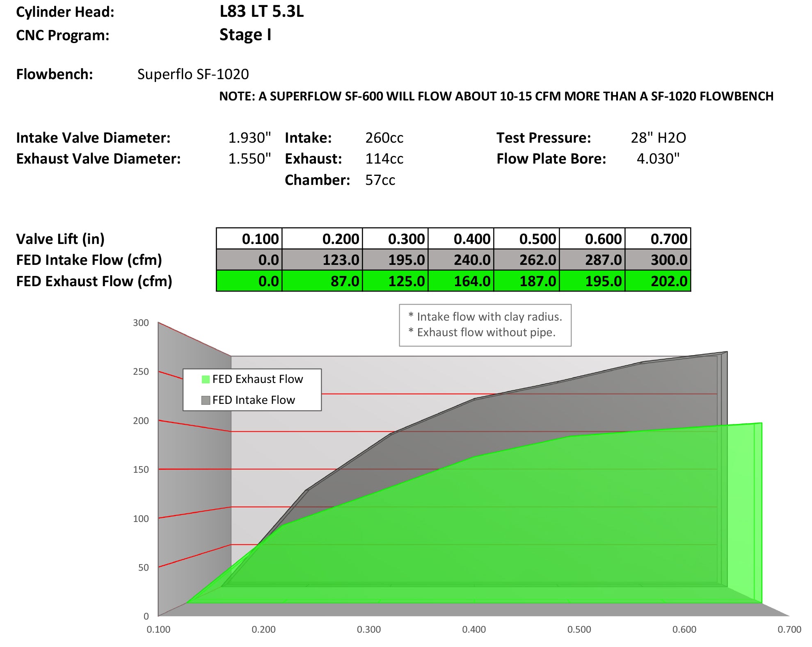Screen dimensions: 812x647
Task: Click the 0.400 valve lift header cell
Action: (x=461, y=239)
